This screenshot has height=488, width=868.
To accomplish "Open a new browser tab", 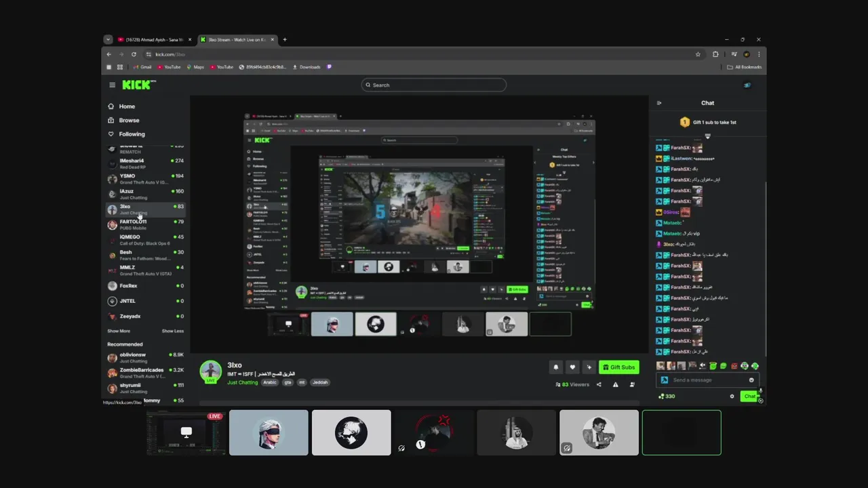I will point(285,39).
